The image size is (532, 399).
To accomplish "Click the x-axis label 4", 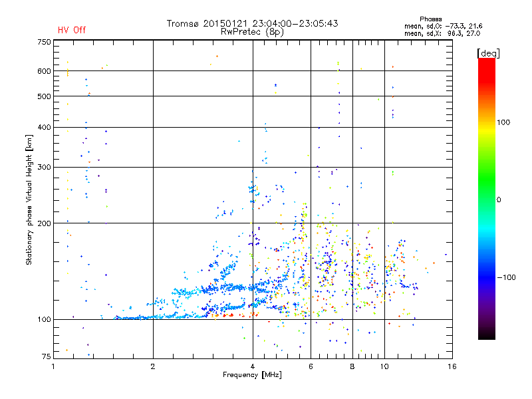I will click(x=253, y=366).
